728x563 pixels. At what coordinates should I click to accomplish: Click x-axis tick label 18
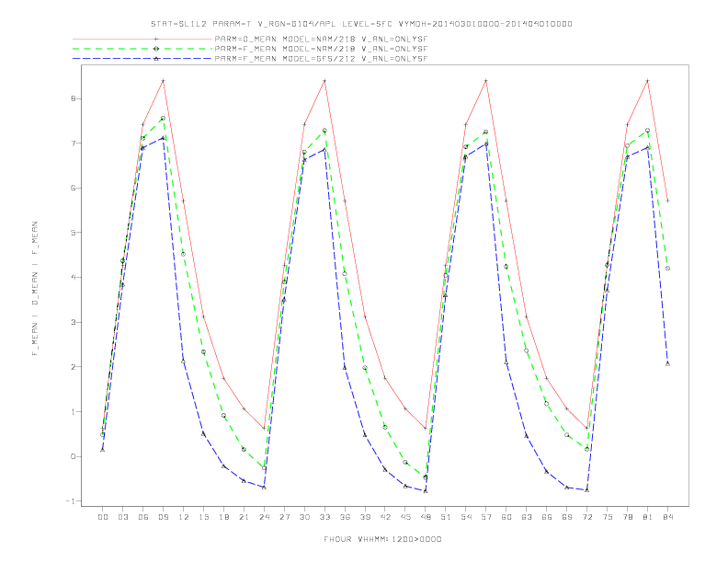pyautogui.click(x=223, y=517)
